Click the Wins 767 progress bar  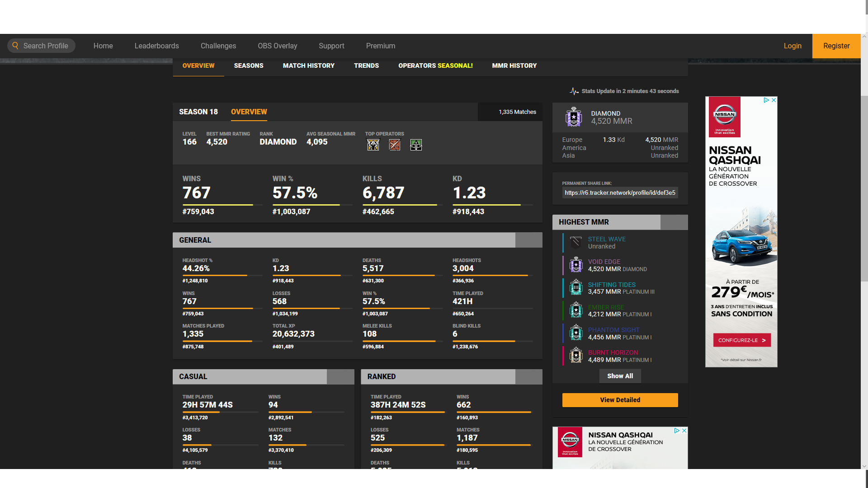[x=222, y=205]
